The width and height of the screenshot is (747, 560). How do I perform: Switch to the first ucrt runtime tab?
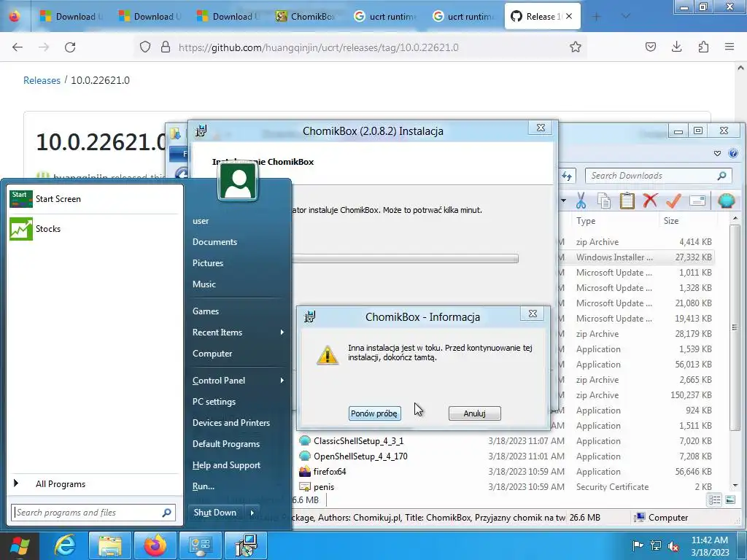point(384,16)
